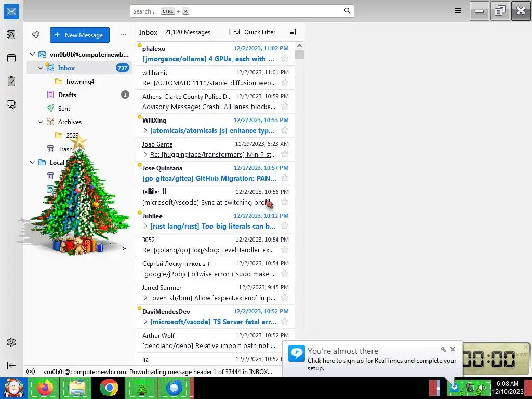Viewport: 532px width, 399px height.
Task: Open the Address Book icon
Action: 11,35
